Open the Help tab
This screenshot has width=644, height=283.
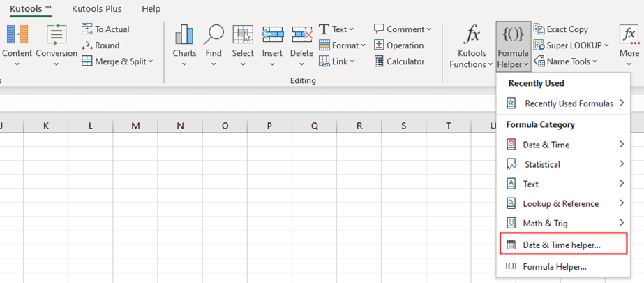click(151, 9)
